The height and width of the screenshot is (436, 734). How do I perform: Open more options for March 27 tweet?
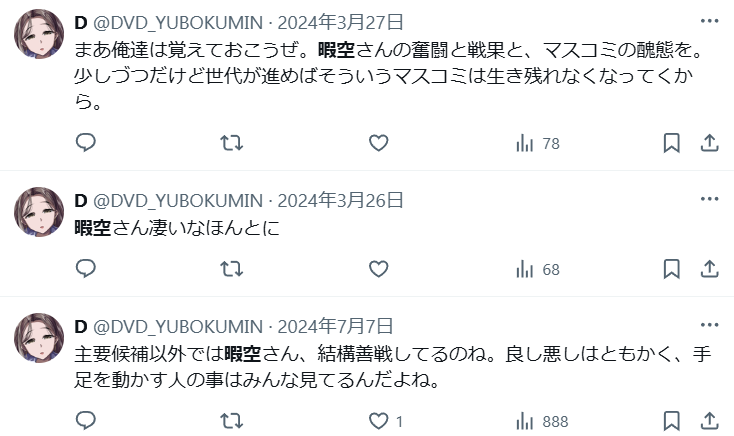coord(709,21)
